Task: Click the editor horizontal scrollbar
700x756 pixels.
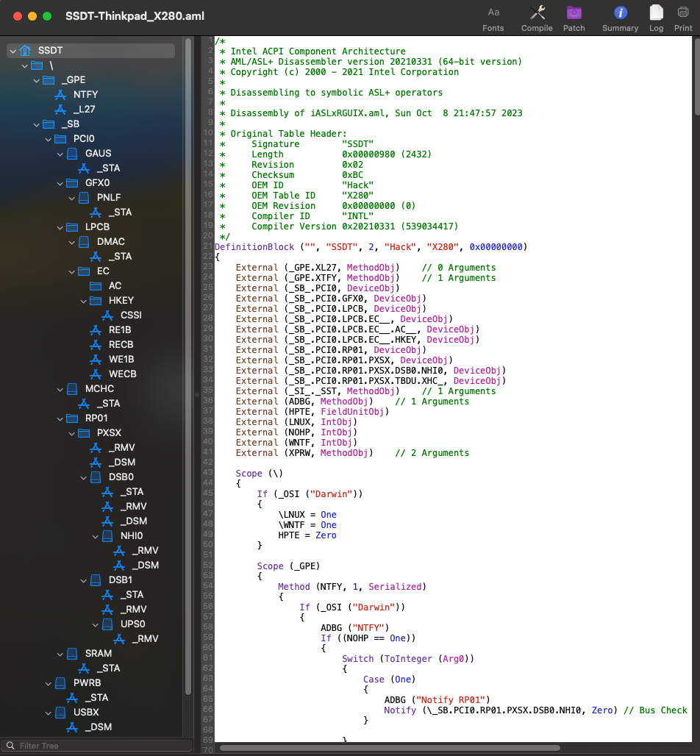Action: click(x=390, y=749)
